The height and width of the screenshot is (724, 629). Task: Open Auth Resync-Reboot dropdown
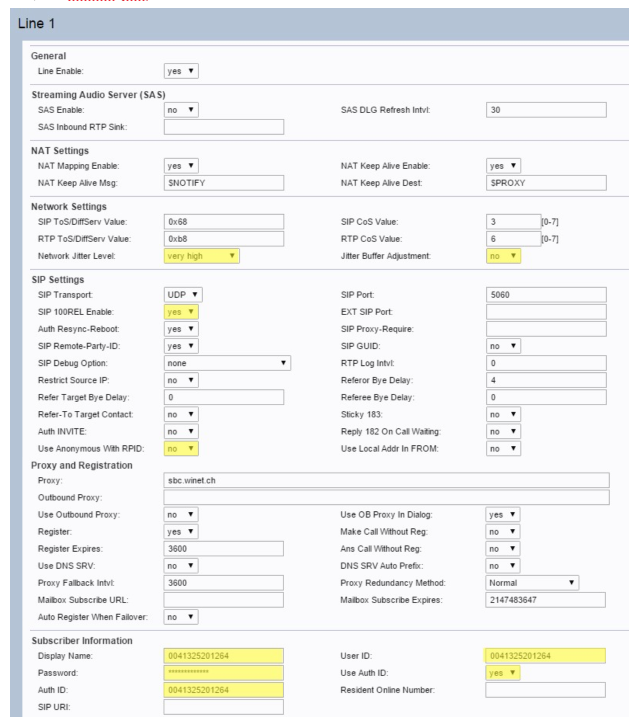[x=181, y=329]
